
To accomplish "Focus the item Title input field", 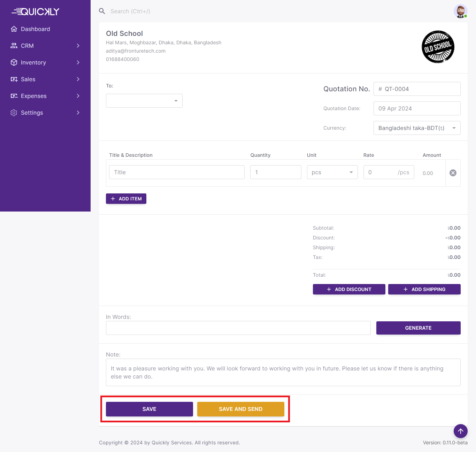I will 177,172.
